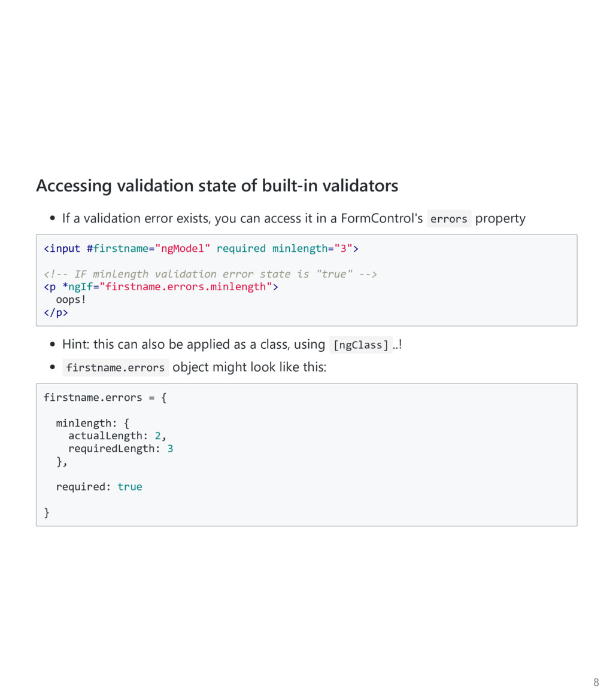Click the "requiredLength: 3" code line
Screen dimensions: 613x700
pyautogui.click(x=120, y=448)
